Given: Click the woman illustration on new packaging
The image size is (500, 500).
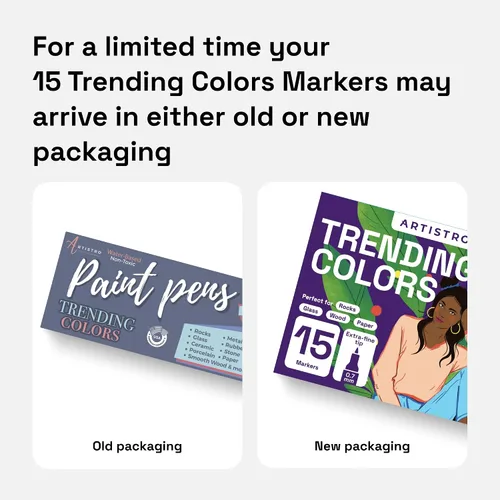Looking at the screenshot, I should point(422,347).
